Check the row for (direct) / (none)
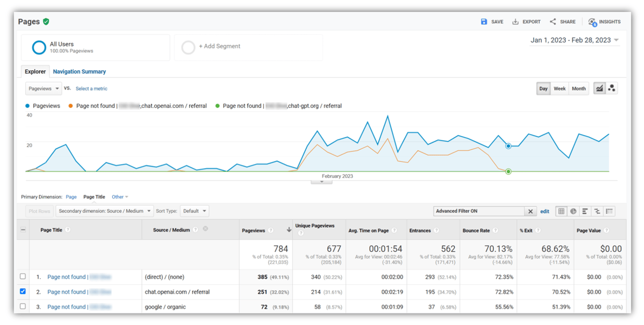Image resolution: width=644 pixels, height=325 pixels. tap(23, 276)
